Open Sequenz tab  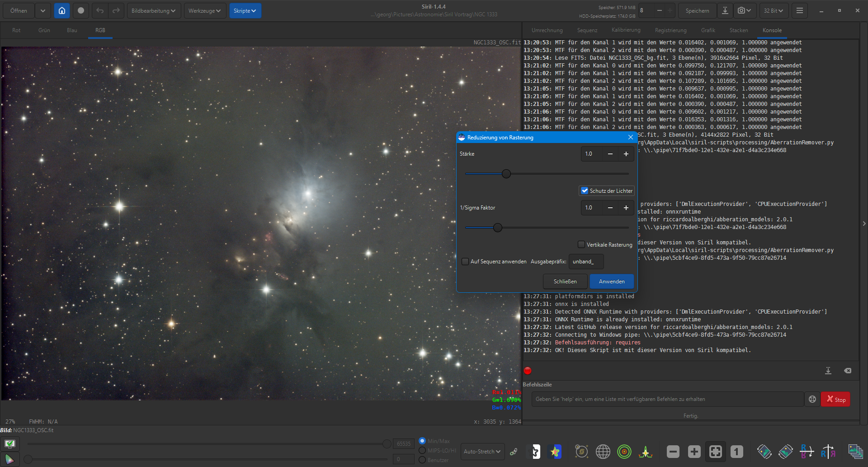tap(587, 30)
